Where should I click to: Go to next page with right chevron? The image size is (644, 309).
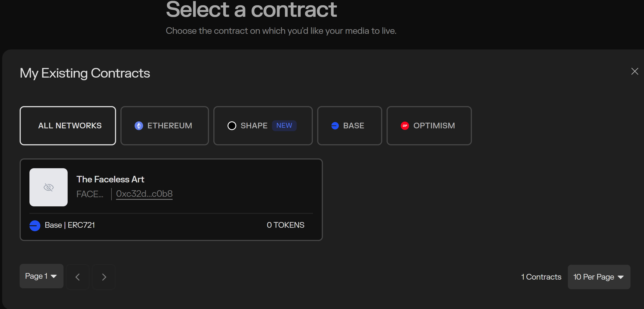104,277
